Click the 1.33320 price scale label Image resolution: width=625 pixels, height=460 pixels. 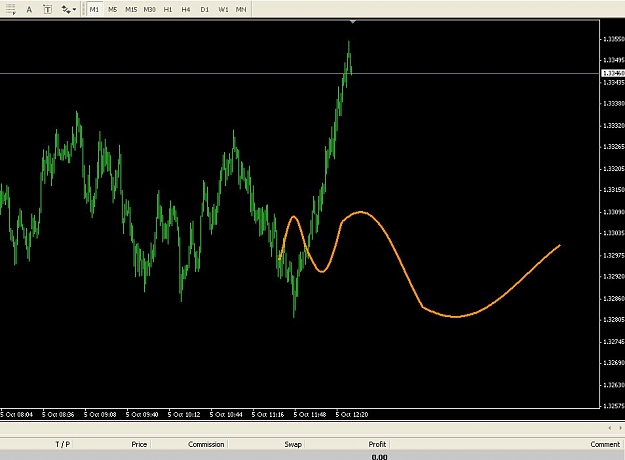tap(613, 126)
